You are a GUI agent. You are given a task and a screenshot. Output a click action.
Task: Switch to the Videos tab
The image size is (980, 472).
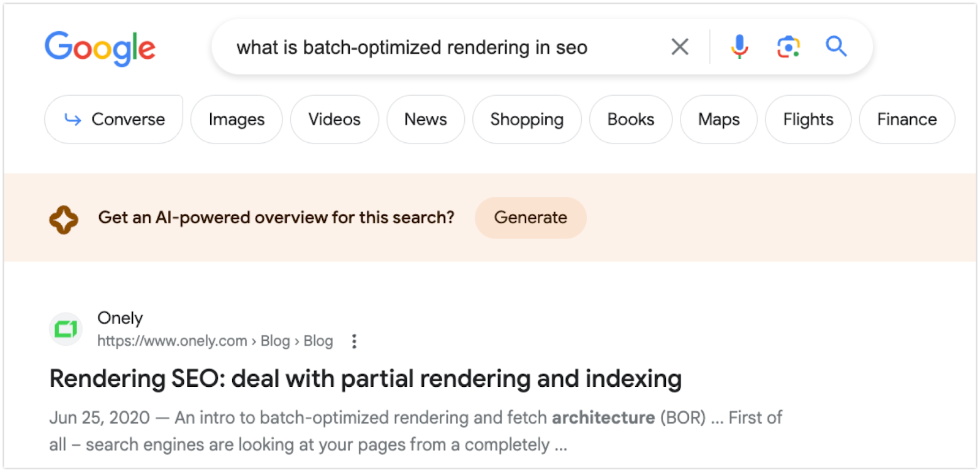[x=334, y=120]
